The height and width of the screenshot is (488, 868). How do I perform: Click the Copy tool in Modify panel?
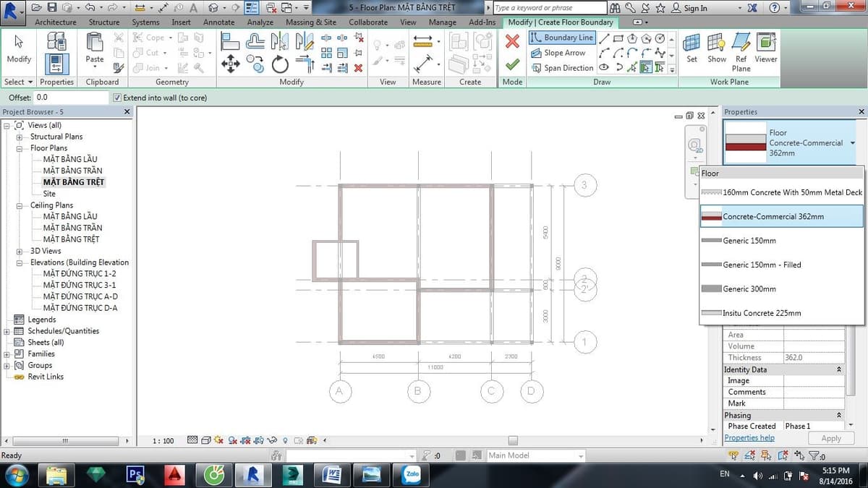point(257,65)
